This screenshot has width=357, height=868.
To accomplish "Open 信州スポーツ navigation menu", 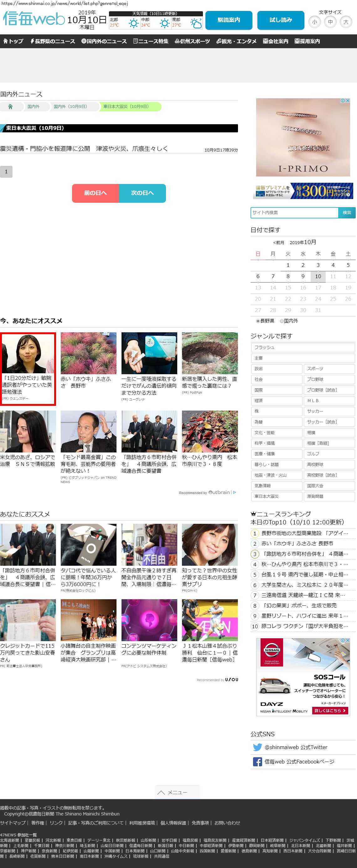I will pos(192,41).
